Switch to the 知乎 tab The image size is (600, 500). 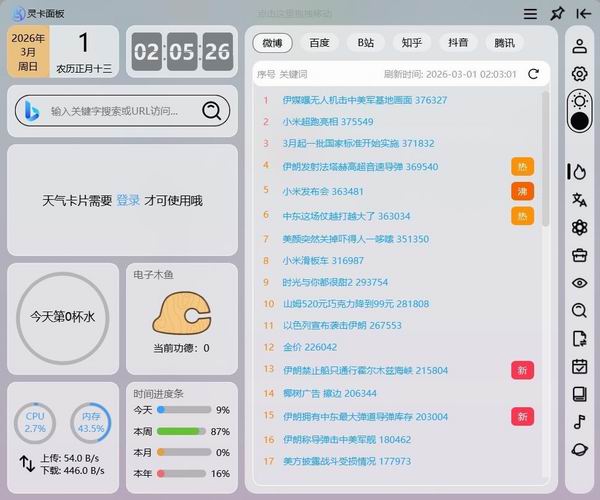(411, 43)
